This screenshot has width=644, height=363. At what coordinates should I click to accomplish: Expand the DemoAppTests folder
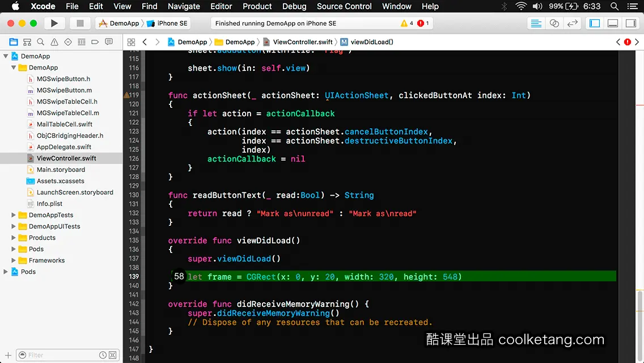click(14, 215)
